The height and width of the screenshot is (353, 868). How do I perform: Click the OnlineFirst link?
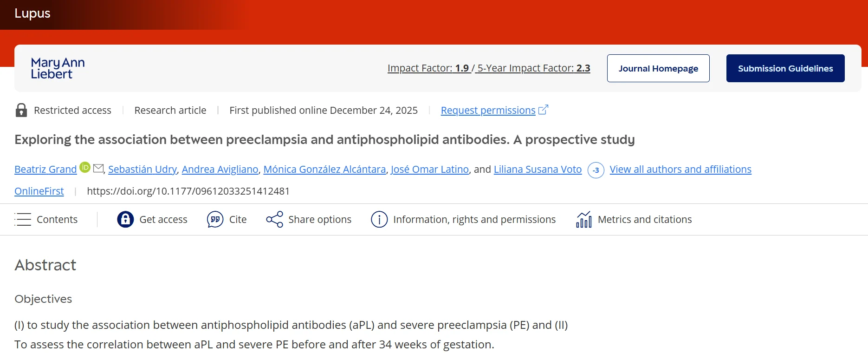(39, 191)
